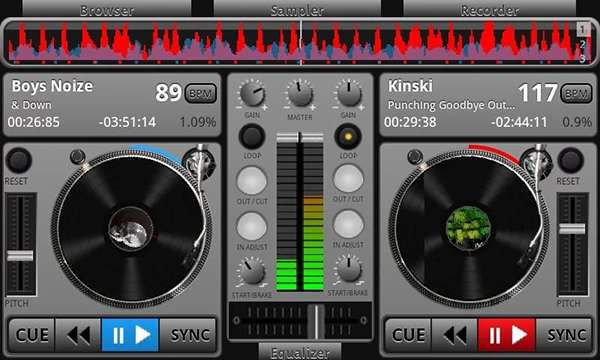Select waveform view 3
The height and width of the screenshot is (360, 600).
[x=582, y=59]
